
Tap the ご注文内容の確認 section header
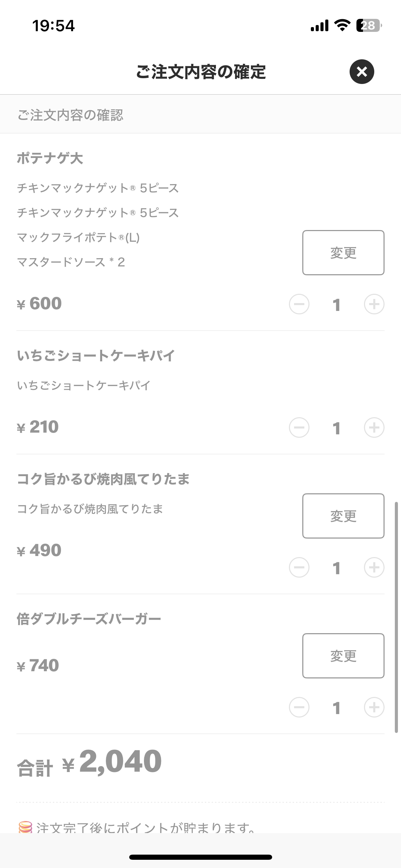point(70,115)
